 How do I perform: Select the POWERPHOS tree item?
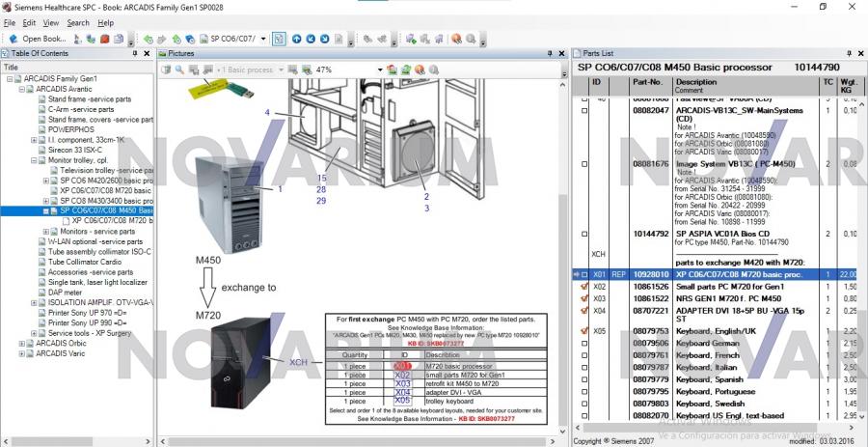click(70, 128)
